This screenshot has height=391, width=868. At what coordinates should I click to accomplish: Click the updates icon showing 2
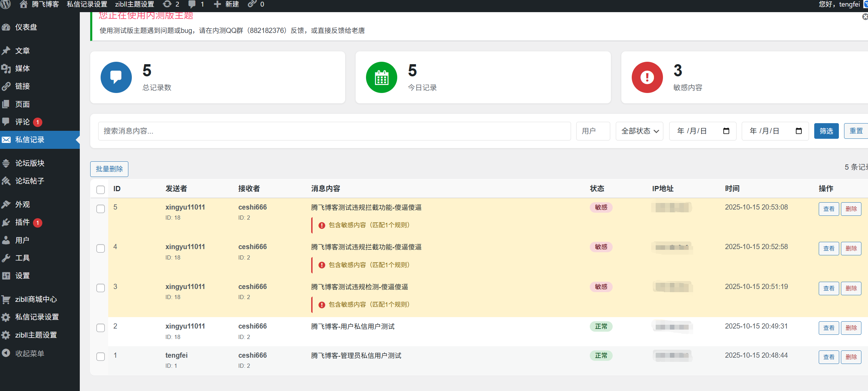(x=166, y=5)
